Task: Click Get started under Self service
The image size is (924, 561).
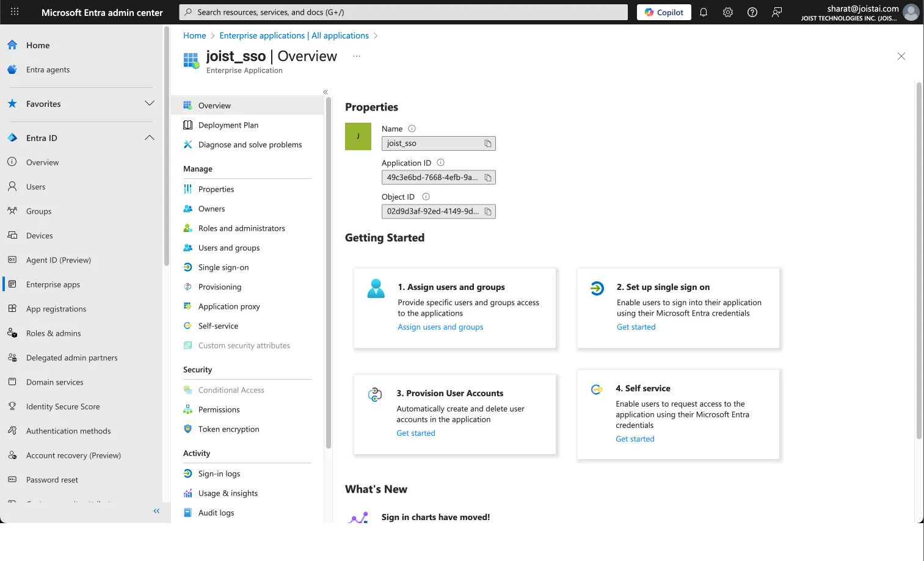Action: point(635,439)
